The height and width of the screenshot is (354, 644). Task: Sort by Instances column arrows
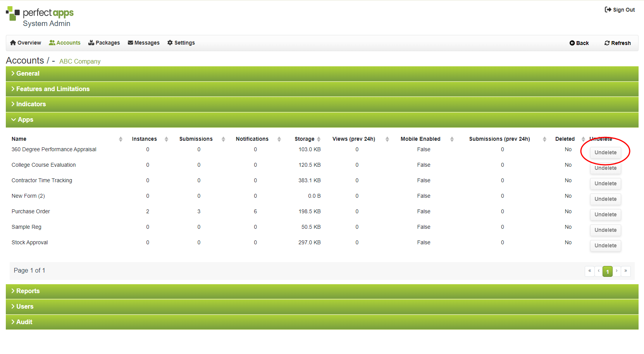pos(166,139)
